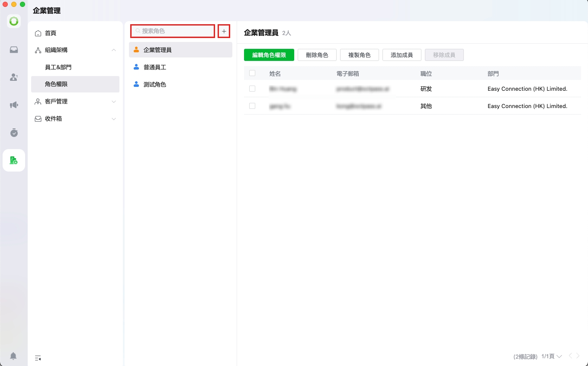The image size is (588, 366).
Task: Open the 1/1頁 page dropdown
Action: [552, 356]
